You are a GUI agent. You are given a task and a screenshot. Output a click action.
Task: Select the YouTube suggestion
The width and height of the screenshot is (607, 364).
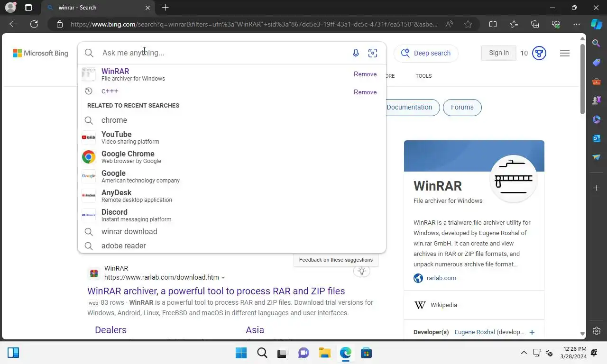click(232, 137)
